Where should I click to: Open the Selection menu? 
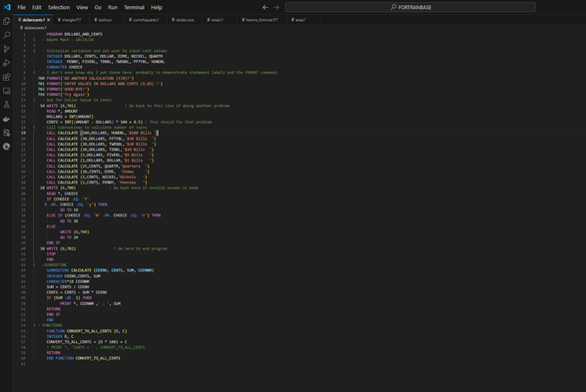tap(59, 7)
